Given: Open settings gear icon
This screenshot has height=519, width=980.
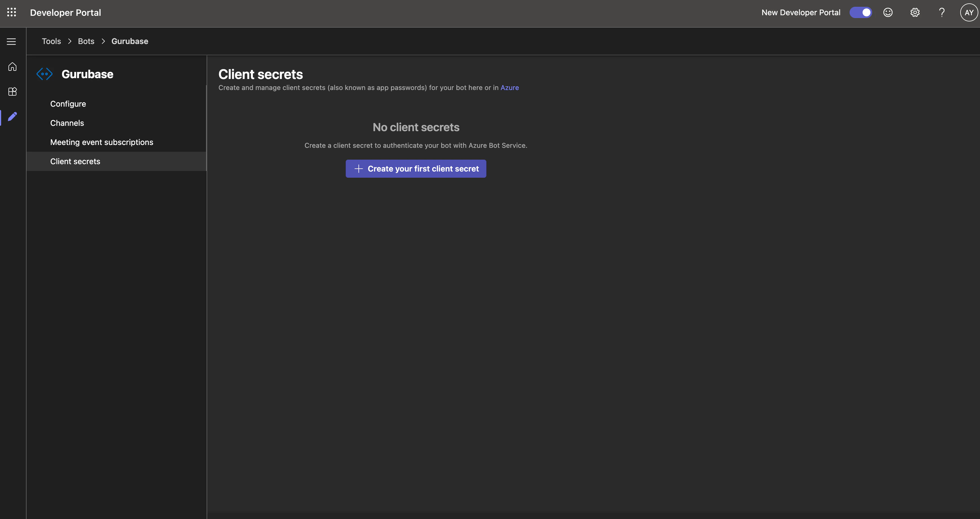Looking at the screenshot, I should point(915,12).
